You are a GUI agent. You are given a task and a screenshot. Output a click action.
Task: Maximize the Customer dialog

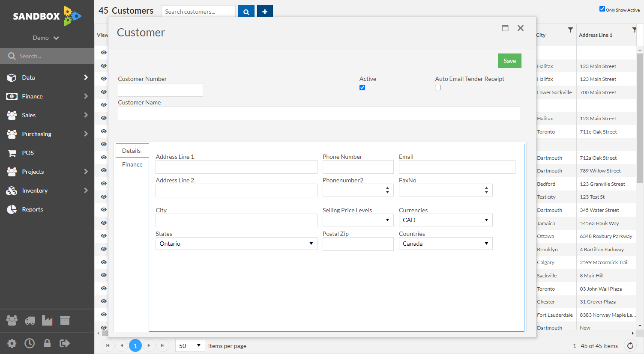(505, 28)
